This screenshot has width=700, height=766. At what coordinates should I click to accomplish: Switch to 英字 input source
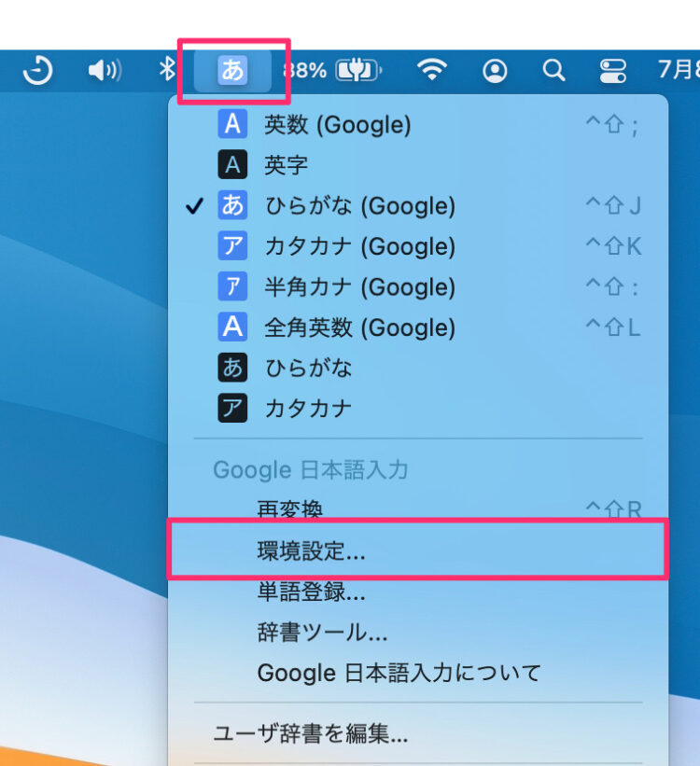click(286, 165)
